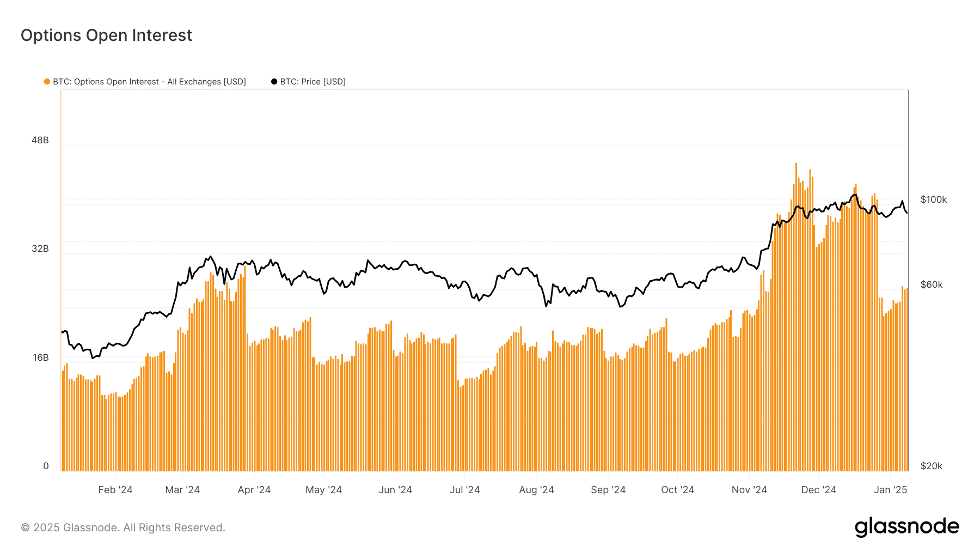Image resolution: width=980 pixels, height=552 pixels.
Task: Hide the BTC: Price [USD] series via legend
Action: click(312, 81)
